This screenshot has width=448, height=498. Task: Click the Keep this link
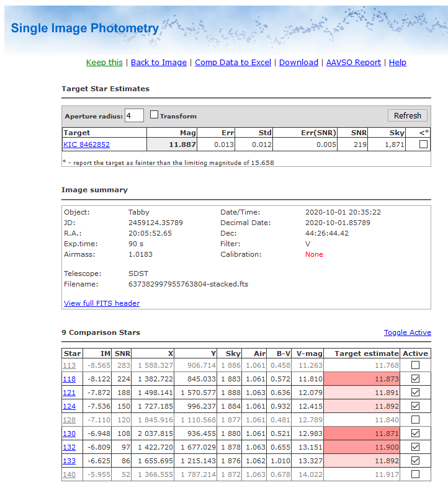[104, 63]
